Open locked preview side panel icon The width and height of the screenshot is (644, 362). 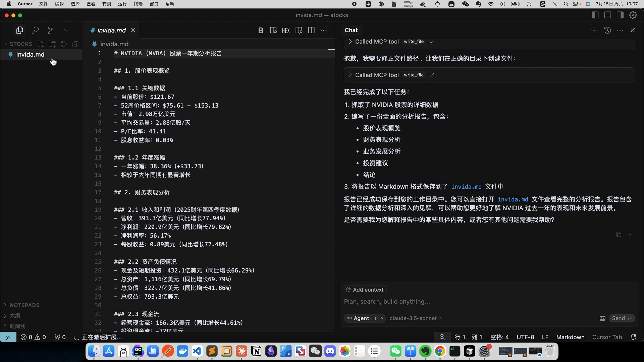[x=299, y=31]
